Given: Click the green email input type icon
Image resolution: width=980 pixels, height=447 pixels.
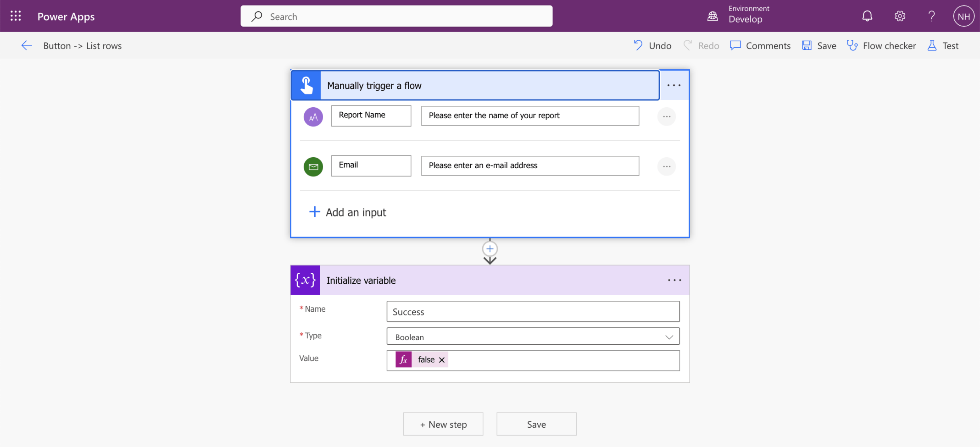Looking at the screenshot, I should pyautogui.click(x=313, y=167).
